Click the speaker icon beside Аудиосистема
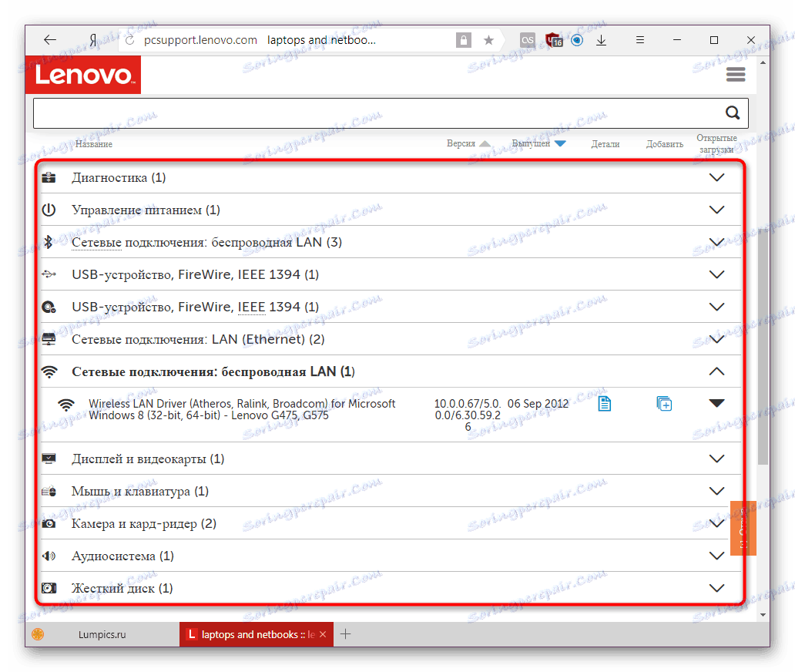This screenshot has width=795, height=672. pyautogui.click(x=49, y=556)
